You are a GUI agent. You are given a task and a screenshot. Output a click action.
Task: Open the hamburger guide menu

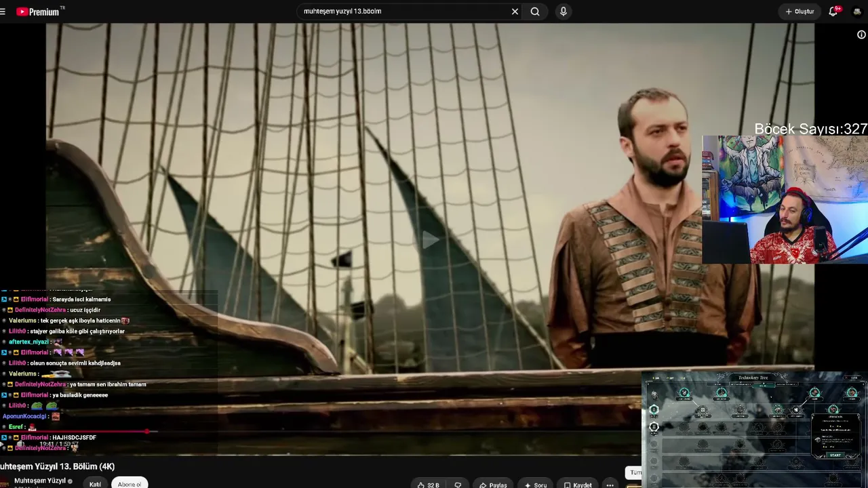coord(3,12)
